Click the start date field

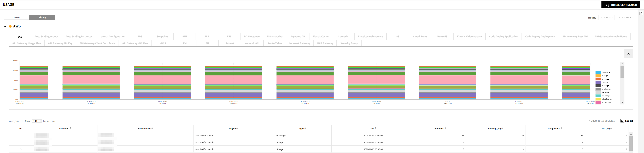[606, 17]
